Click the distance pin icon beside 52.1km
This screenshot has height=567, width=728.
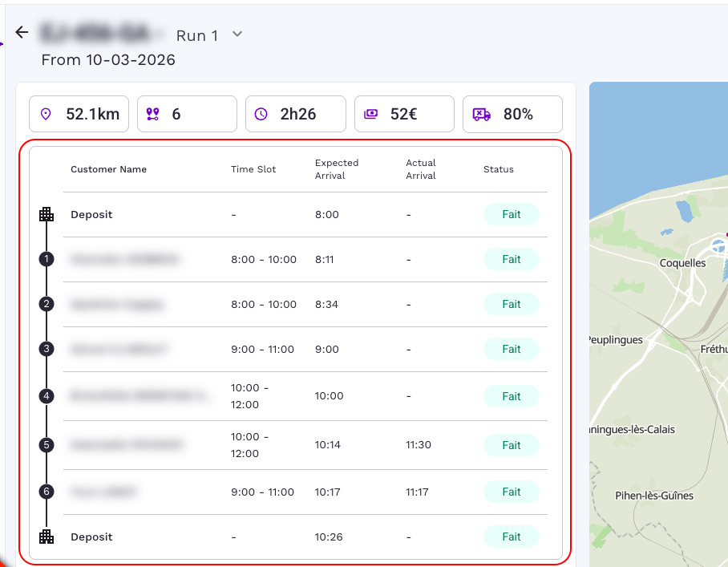point(46,115)
